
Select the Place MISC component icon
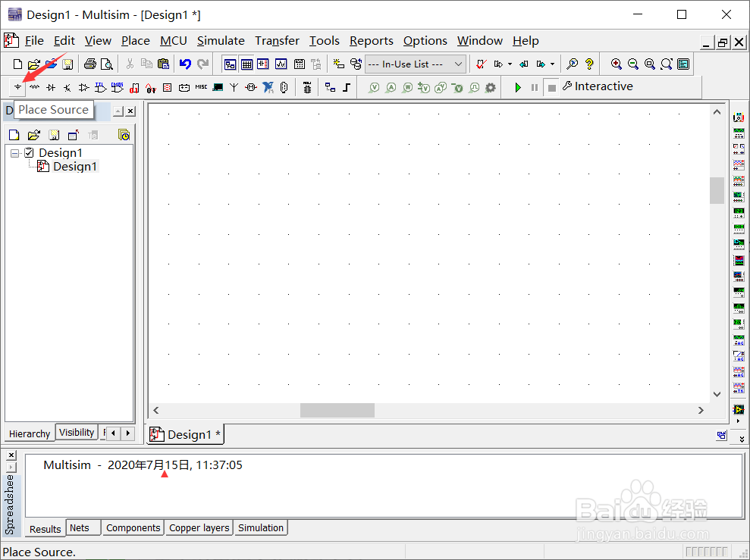click(x=201, y=87)
